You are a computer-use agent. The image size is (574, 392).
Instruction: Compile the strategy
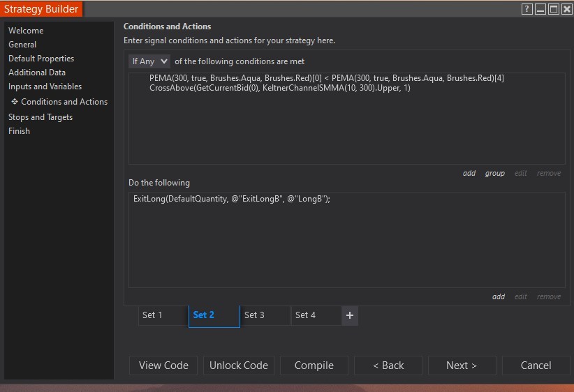pos(314,365)
